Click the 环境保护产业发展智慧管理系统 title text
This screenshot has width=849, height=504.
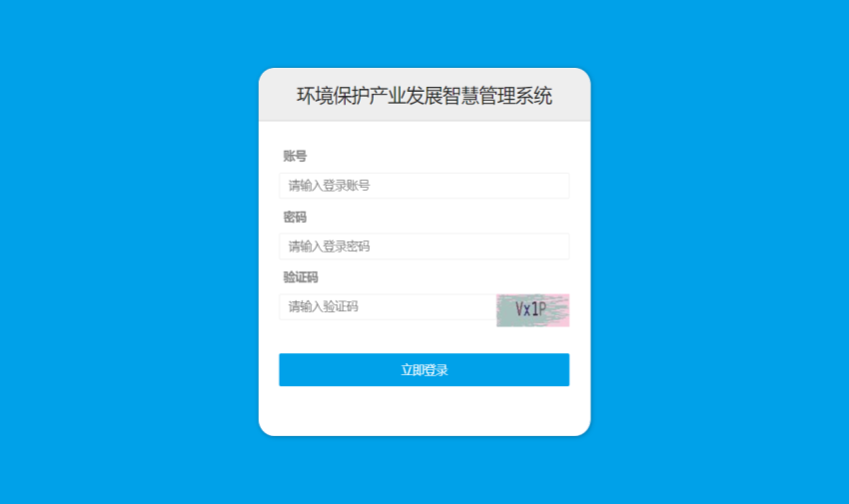pos(424,96)
